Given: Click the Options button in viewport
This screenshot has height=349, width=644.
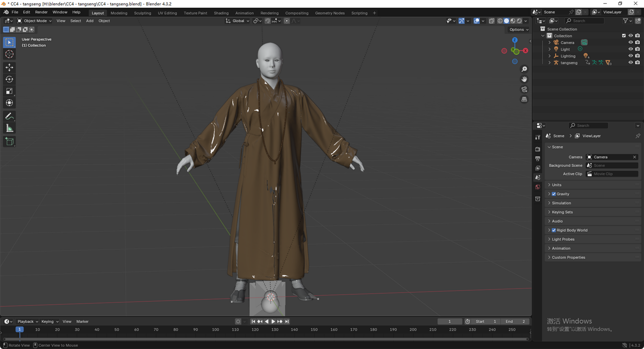Looking at the screenshot, I should 519,30.
